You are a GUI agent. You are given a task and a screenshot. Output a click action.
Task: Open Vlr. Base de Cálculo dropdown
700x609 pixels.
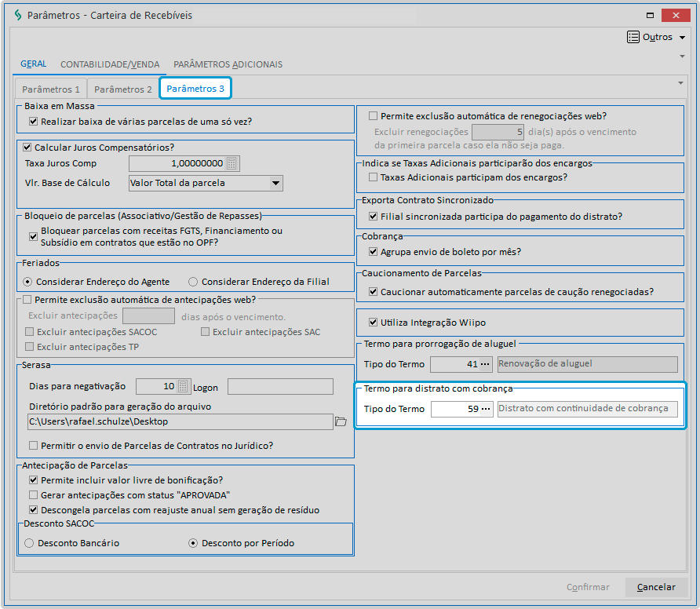click(x=276, y=183)
